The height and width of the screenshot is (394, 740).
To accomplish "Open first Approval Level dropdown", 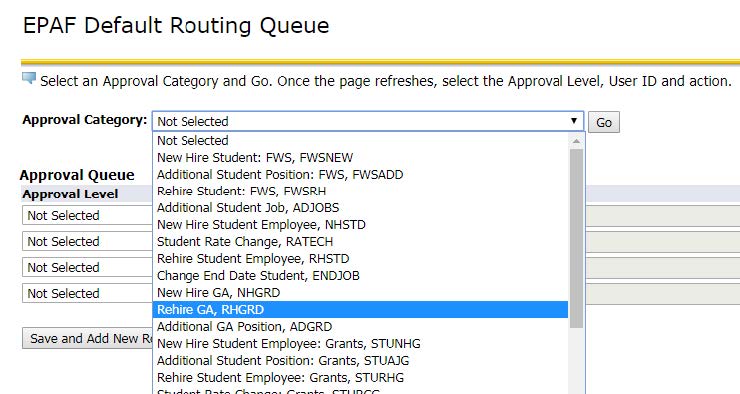I will 87,215.
